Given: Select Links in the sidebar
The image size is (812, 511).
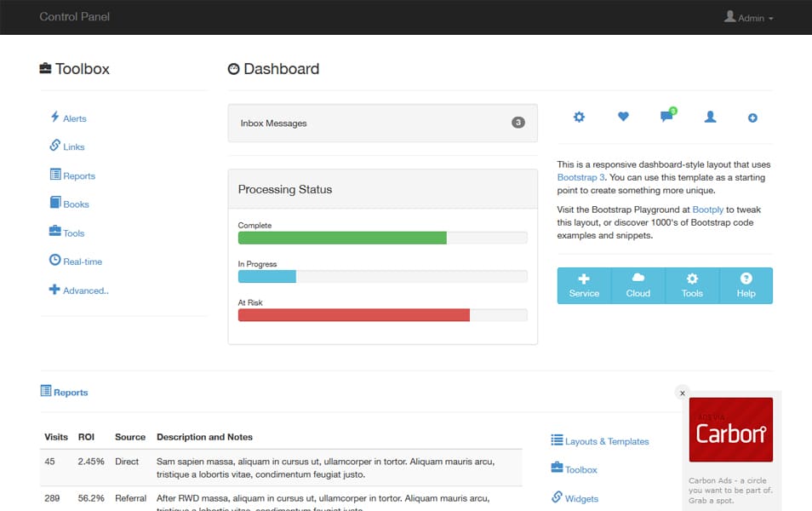Looking at the screenshot, I should click(70, 146).
